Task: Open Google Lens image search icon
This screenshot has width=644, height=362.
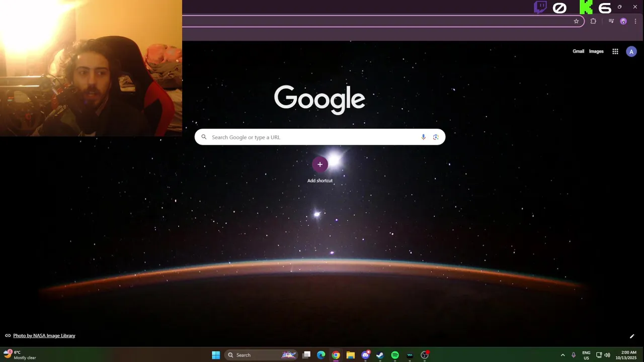Action: [x=436, y=137]
